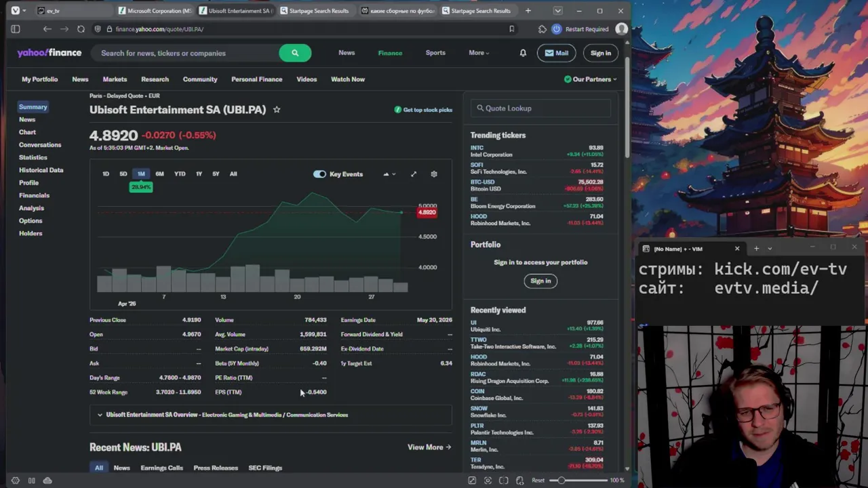Open Yahoo Mail
868x488 pixels.
556,53
